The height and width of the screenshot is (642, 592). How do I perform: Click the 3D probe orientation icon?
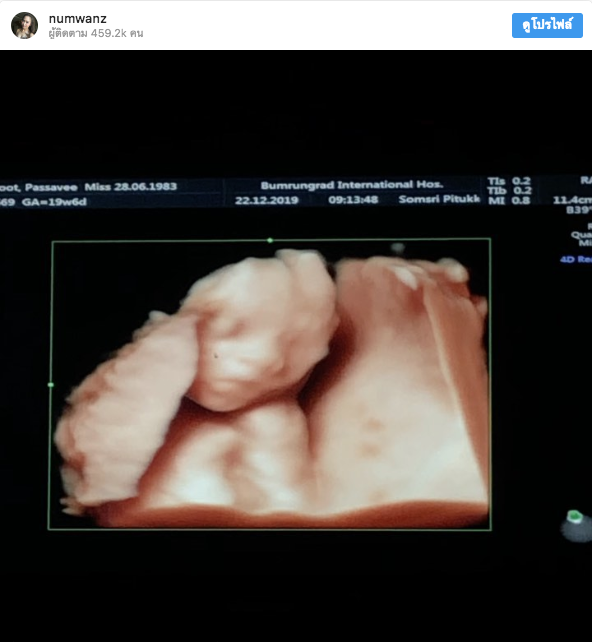click(576, 525)
